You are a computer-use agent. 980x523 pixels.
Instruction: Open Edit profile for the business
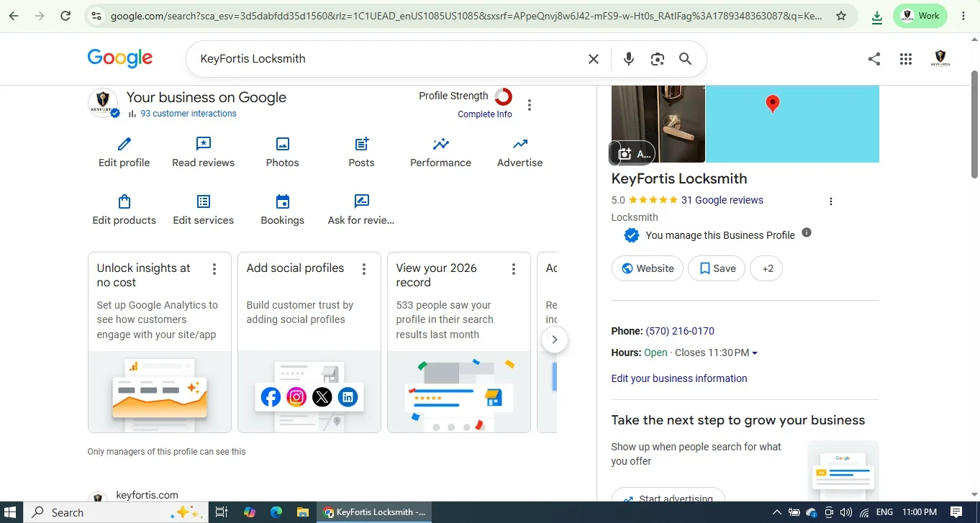click(x=124, y=153)
